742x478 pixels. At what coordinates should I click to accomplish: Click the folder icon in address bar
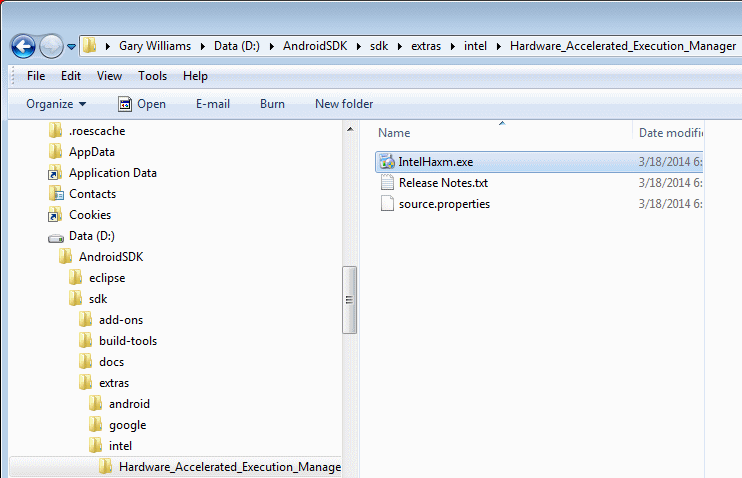(x=89, y=45)
